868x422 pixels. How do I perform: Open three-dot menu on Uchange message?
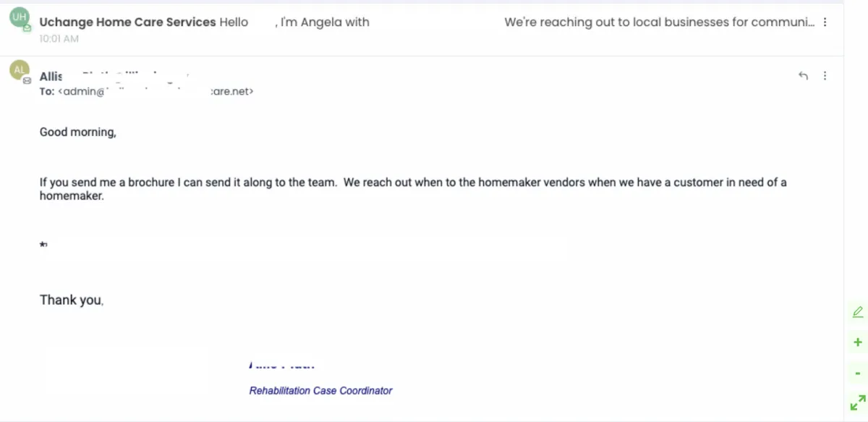[x=825, y=22]
